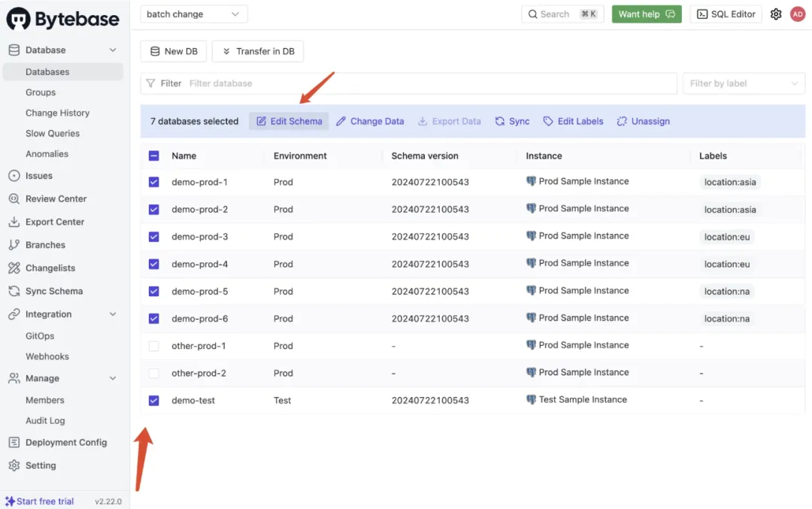This screenshot has width=812, height=509.
Task: Toggle the select-all header checkbox
Action: [154, 156]
